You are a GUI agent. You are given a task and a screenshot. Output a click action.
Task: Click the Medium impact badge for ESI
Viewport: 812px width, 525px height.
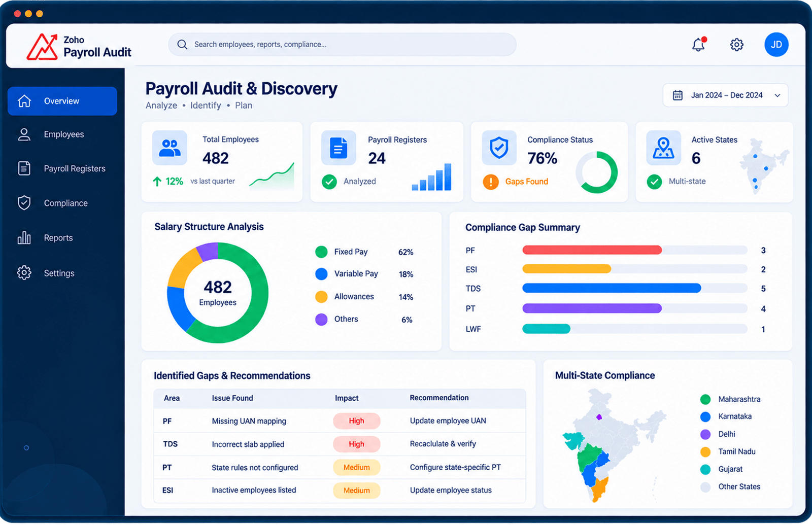tap(356, 491)
